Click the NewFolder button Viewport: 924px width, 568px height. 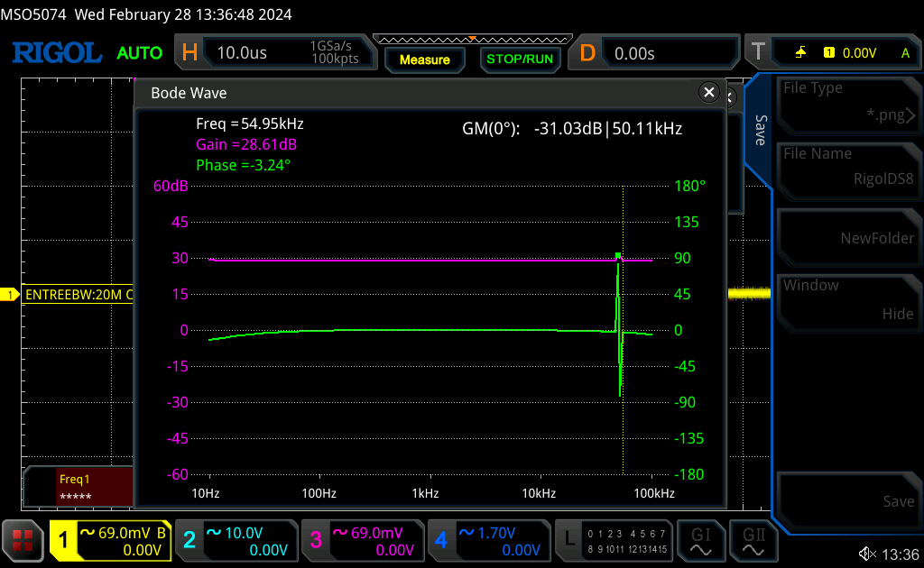pyautogui.click(x=848, y=238)
